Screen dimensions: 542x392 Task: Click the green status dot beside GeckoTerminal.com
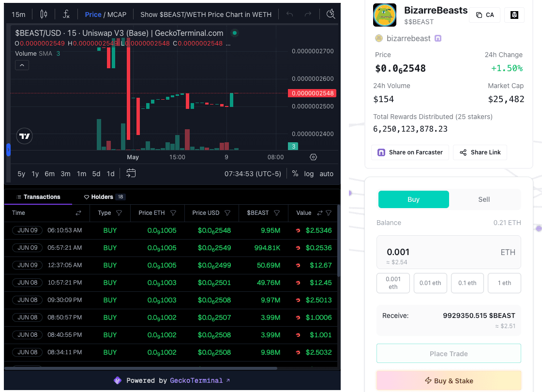pos(235,33)
